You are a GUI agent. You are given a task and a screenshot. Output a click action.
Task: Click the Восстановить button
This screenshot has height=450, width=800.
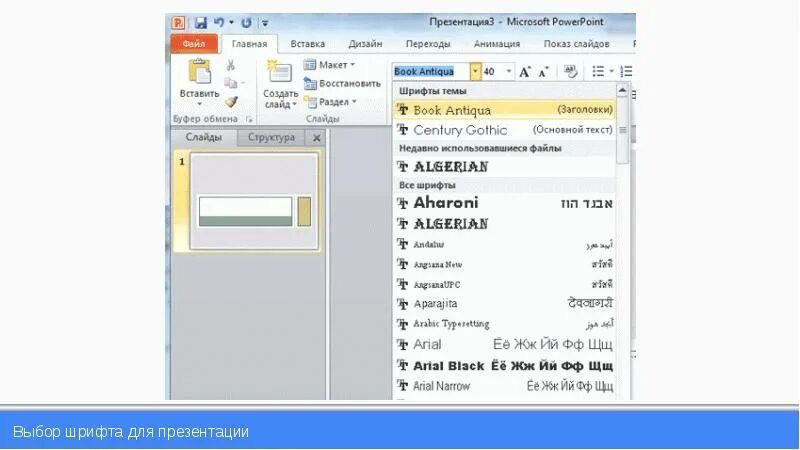click(342, 83)
